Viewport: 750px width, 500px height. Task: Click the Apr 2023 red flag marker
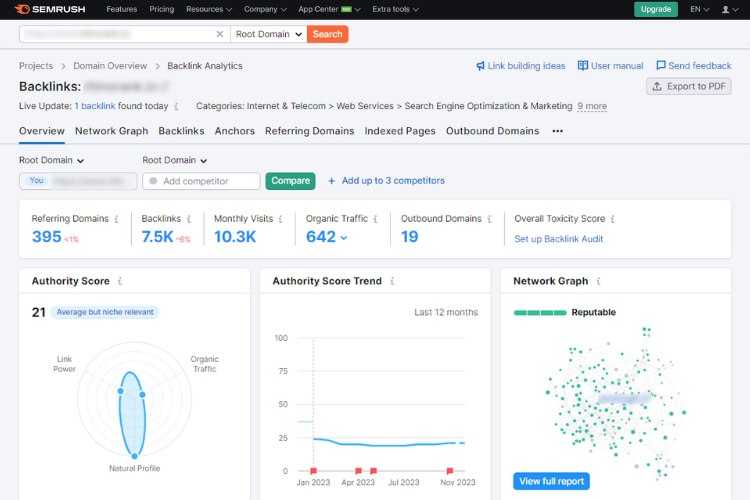click(x=358, y=471)
